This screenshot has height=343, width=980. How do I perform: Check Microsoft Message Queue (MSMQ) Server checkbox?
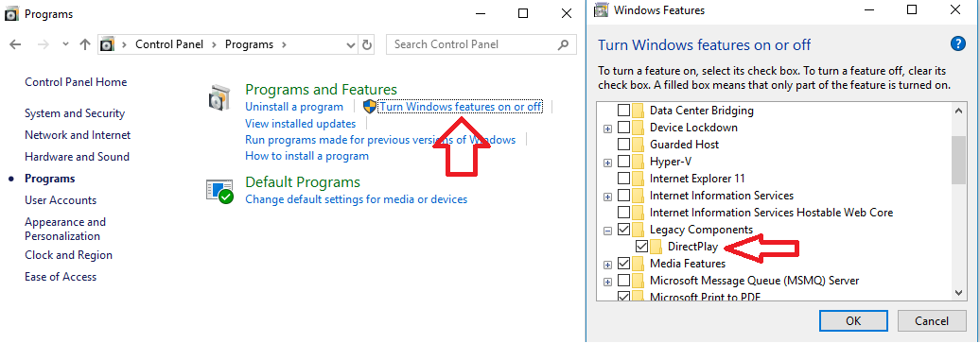[x=623, y=281]
